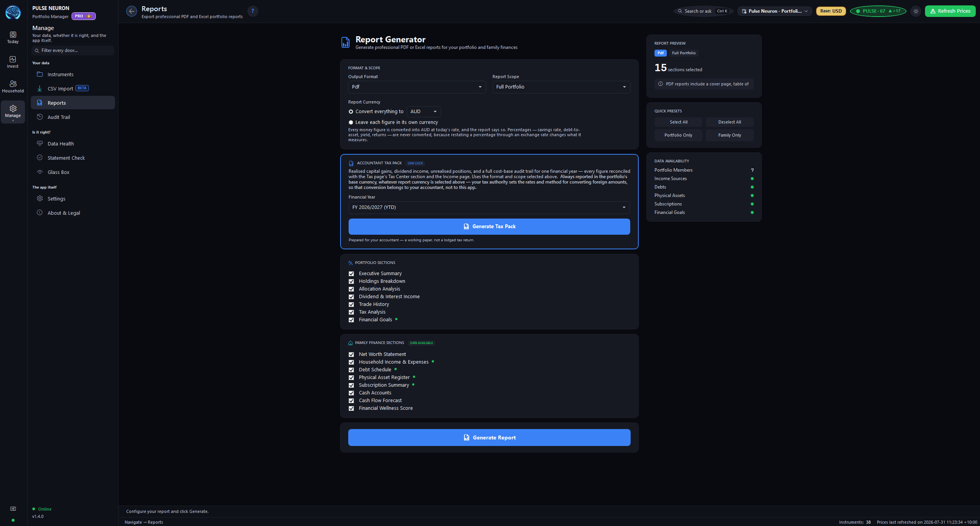The width and height of the screenshot is (980, 526).
Task: Toggle Financial Wellness Score checkbox
Action: [351, 408]
